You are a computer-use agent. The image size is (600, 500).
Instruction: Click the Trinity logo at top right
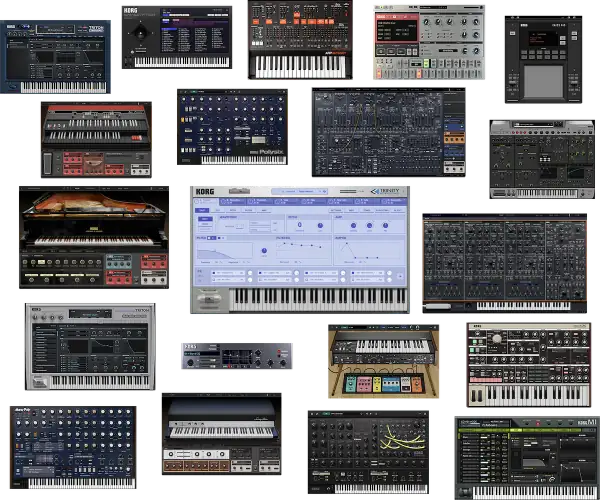click(x=385, y=191)
